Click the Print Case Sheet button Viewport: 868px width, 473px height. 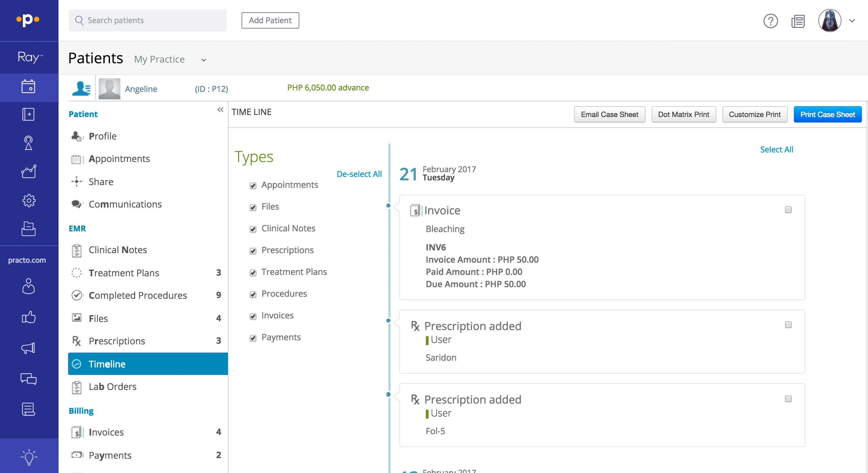828,114
